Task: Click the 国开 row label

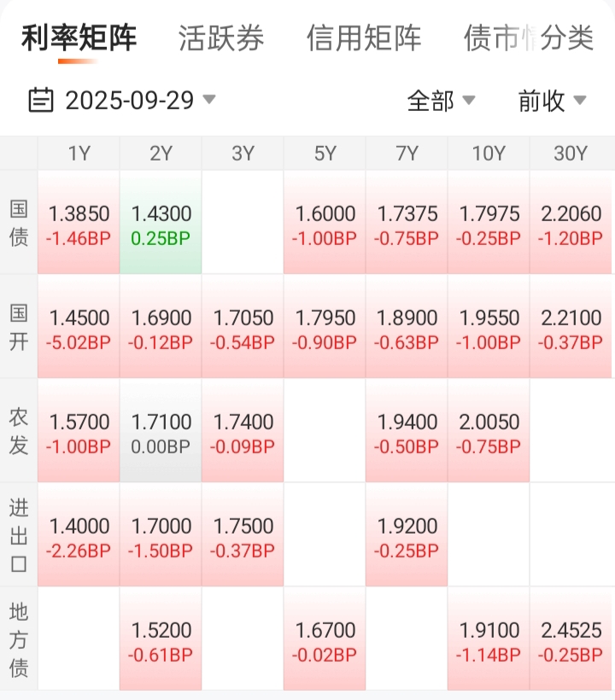Action: point(19,327)
